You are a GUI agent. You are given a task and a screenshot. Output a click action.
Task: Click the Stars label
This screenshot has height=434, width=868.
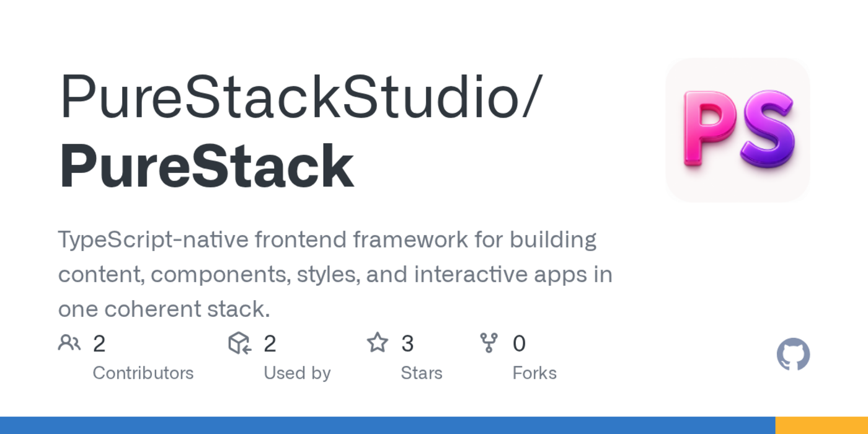tap(422, 373)
